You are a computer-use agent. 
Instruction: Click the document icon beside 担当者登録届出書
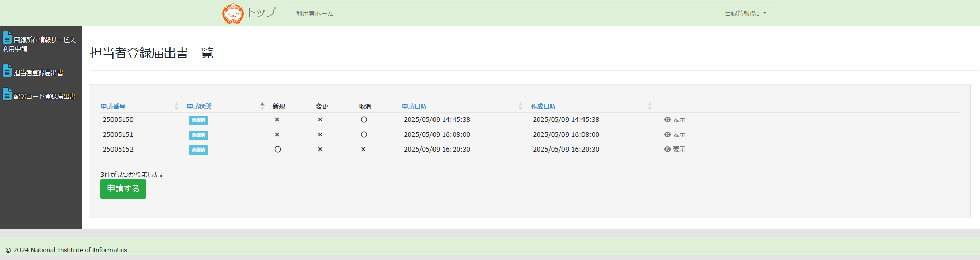coord(7,70)
